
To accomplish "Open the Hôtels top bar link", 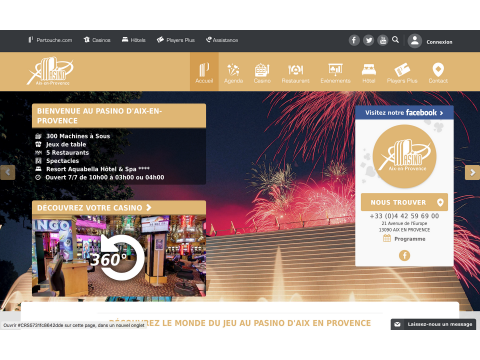I will 133,40.
